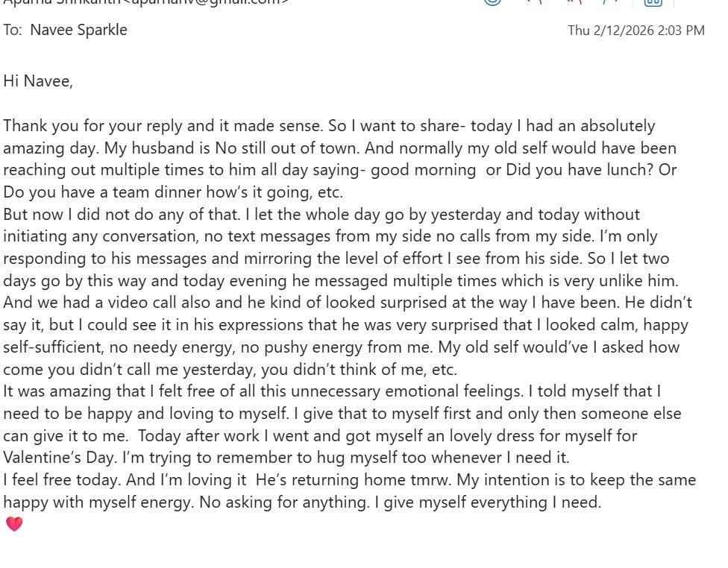Click the recipient name Navee Sparkle
728x568 pixels.
click(x=78, y=30)
